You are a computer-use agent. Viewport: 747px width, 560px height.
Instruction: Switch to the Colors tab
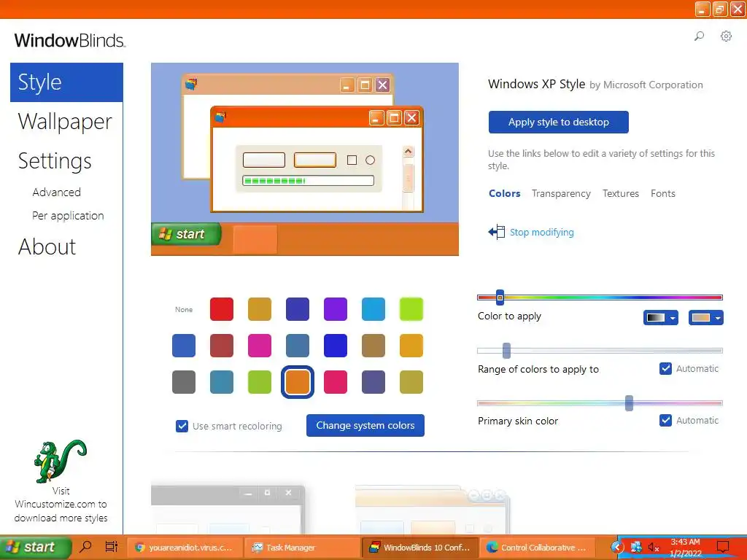pyautogui.click(x=505, y=193)
